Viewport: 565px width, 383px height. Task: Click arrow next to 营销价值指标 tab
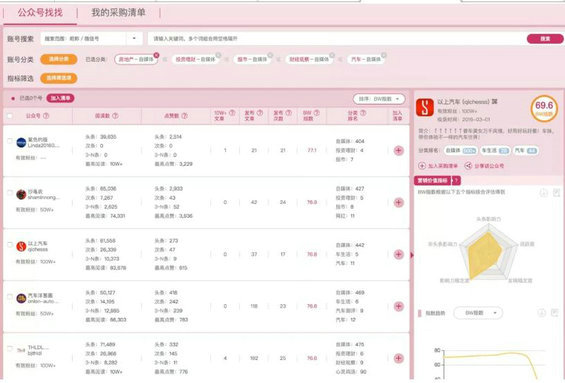[x=456, y=180]
